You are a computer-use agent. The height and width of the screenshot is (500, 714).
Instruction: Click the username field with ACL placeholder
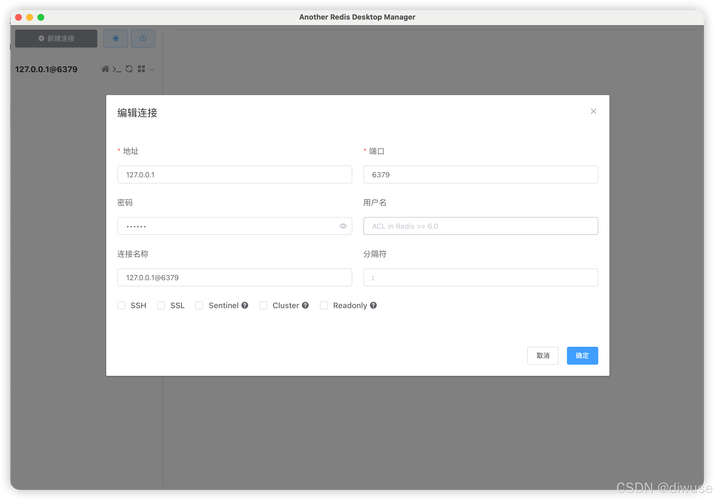coord(480,226)
